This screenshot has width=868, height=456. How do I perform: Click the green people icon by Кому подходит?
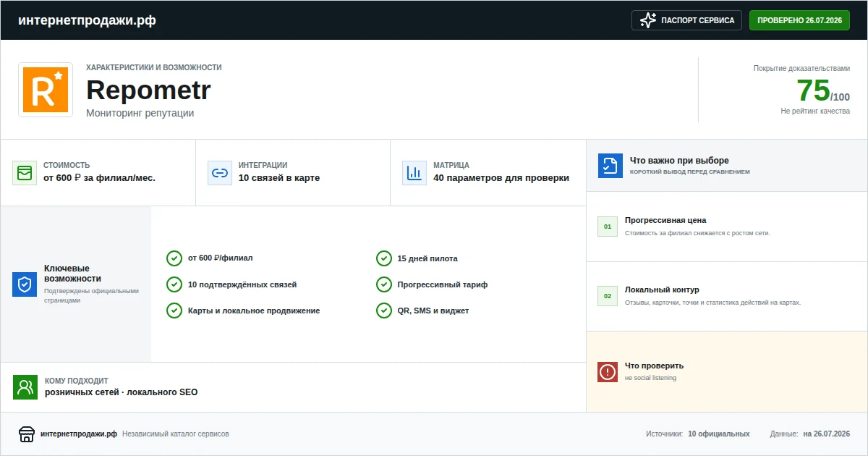pyautogui.click(x=25, y=387)
